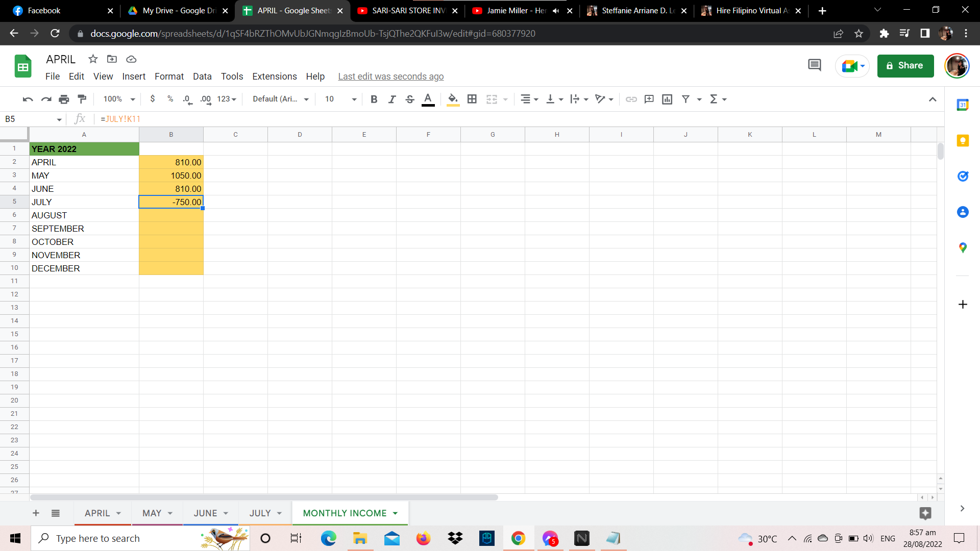Open MONTHLY INCOME sheet tab arrow
This screenshot has width=980, height=551.
pos(396,513)
